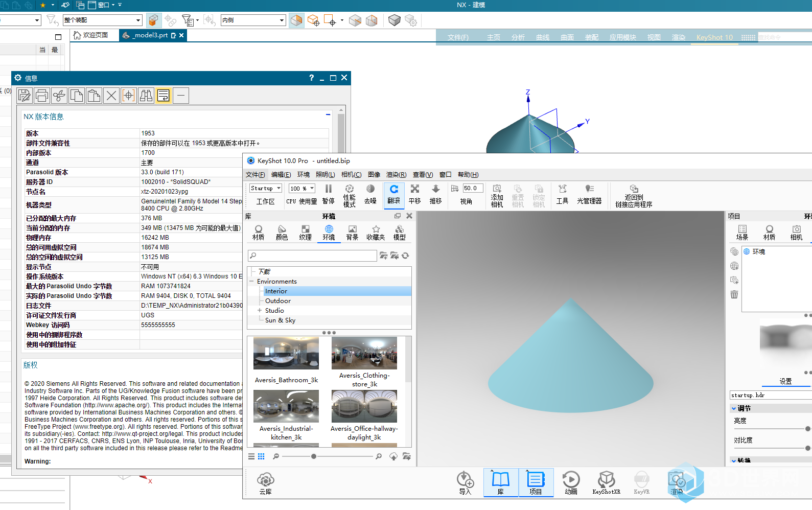Toggle the word wrap icon in the 信息 window
Screen dimensions: 812x510
[x=164, y=96]
